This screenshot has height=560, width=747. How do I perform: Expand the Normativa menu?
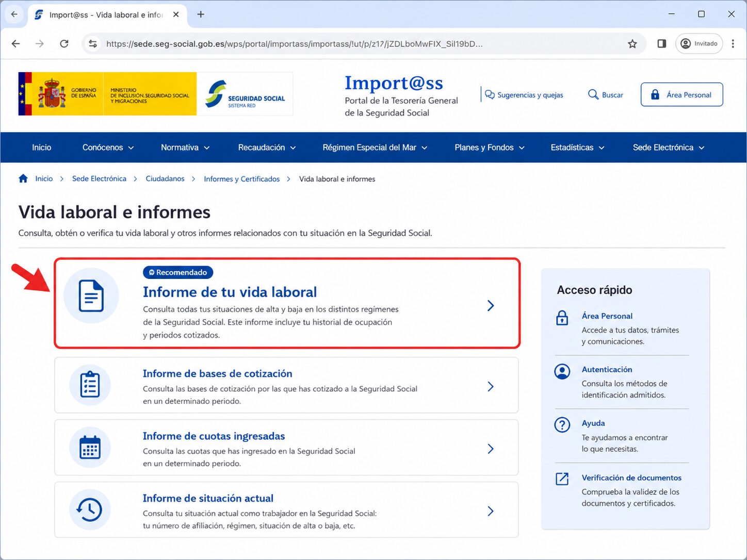click(185, 147)
